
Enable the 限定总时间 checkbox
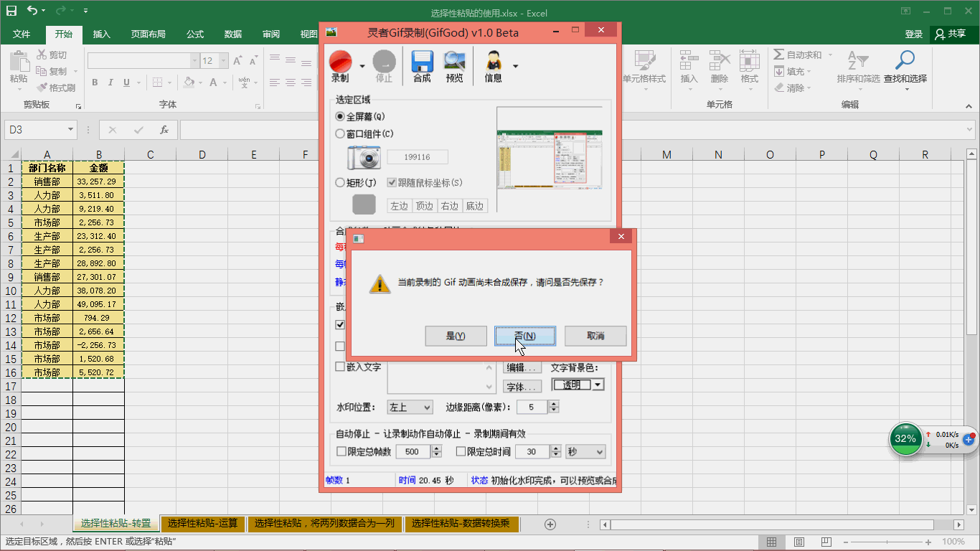[x=461, y=452]
